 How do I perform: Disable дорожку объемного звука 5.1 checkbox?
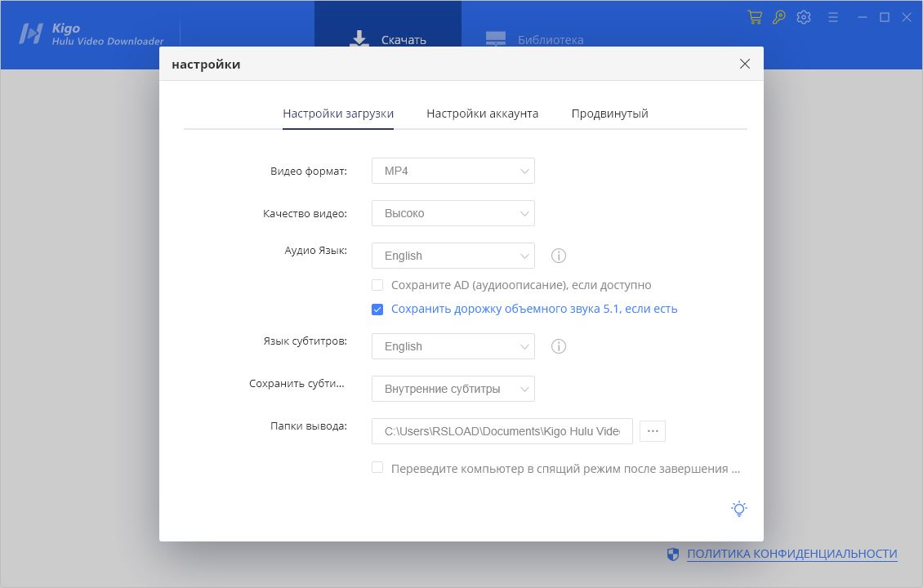pyautogui.click(x=377, y=309)
